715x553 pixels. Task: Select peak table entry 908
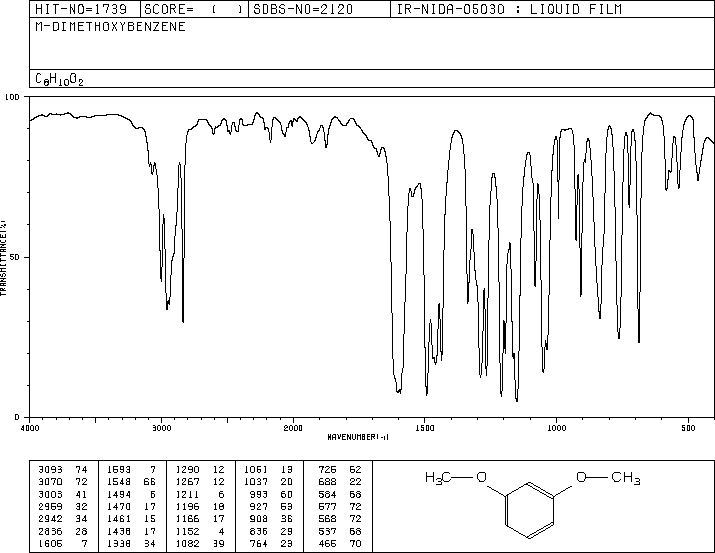(x=259, y=519)
